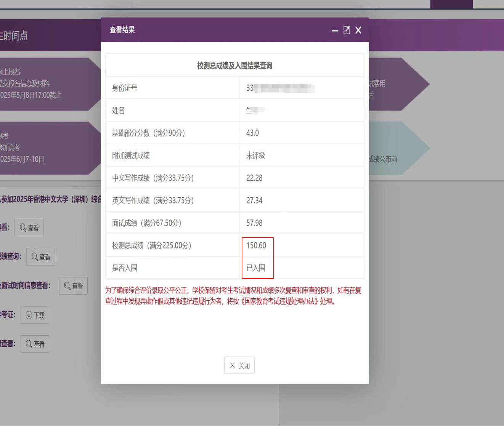The image size is (504, 426).
Task: Click the 英文写作成绩(满分33.75分) label
Action: (153, 200)
